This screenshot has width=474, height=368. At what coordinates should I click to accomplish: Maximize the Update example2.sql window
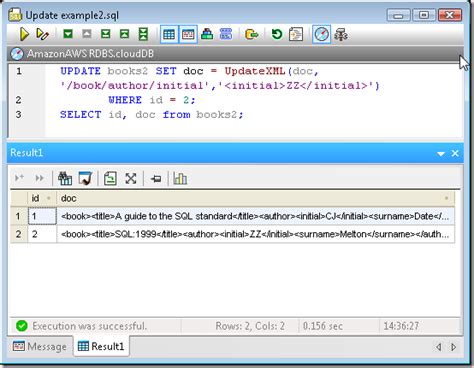(x=424, y=15)
